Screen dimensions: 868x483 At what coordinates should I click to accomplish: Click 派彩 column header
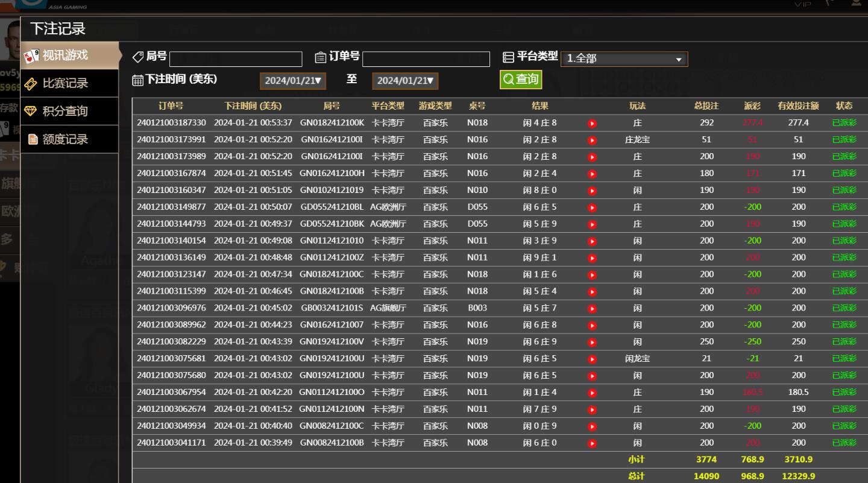pos(752,106)
